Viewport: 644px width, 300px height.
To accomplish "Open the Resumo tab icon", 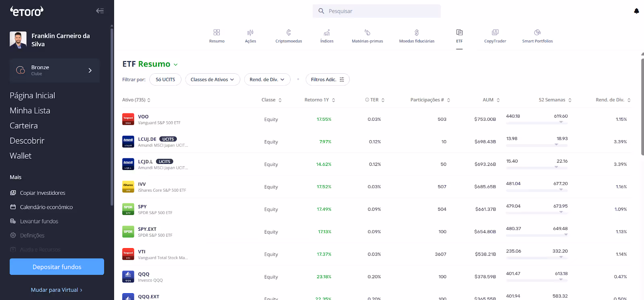I will click(x=217, y=32).
